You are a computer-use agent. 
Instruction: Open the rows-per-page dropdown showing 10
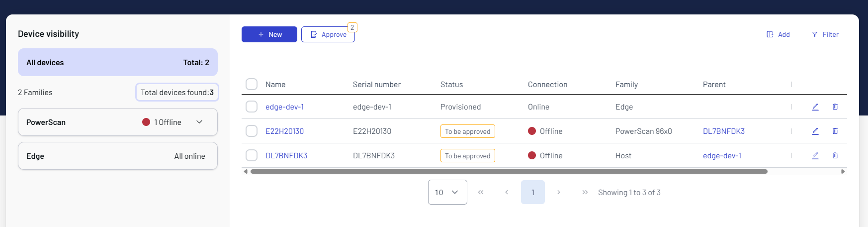point(447,192)
